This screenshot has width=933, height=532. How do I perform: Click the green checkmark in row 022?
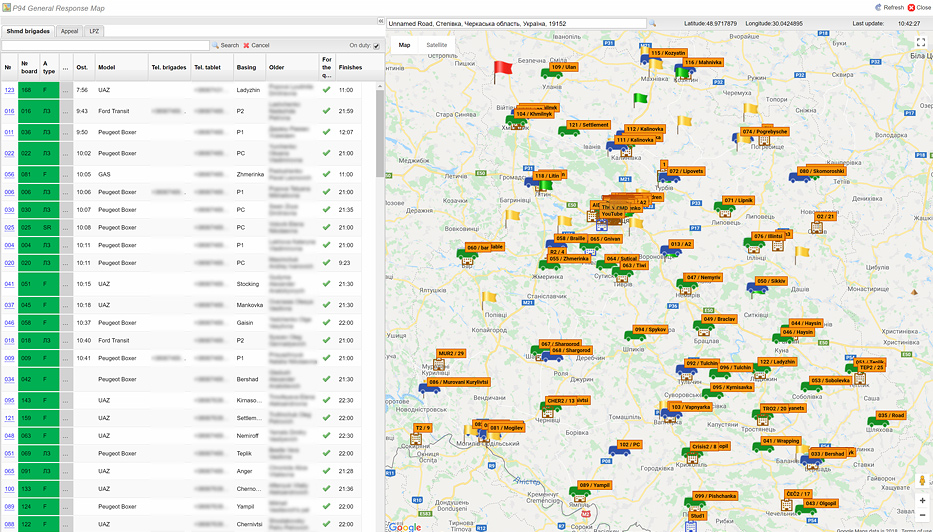tap(327, 153)
